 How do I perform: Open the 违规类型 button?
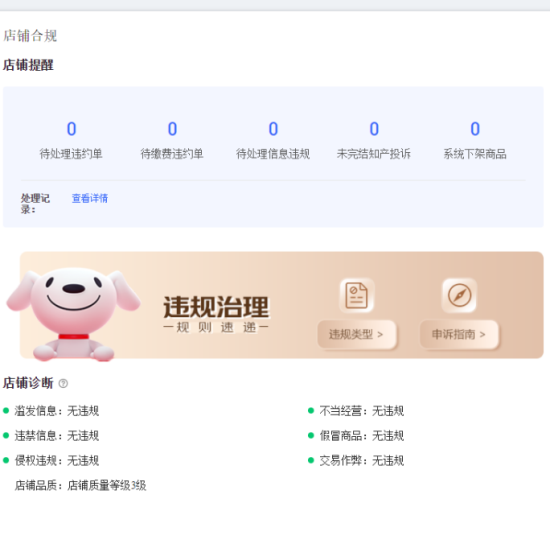[x=356, y=334]
